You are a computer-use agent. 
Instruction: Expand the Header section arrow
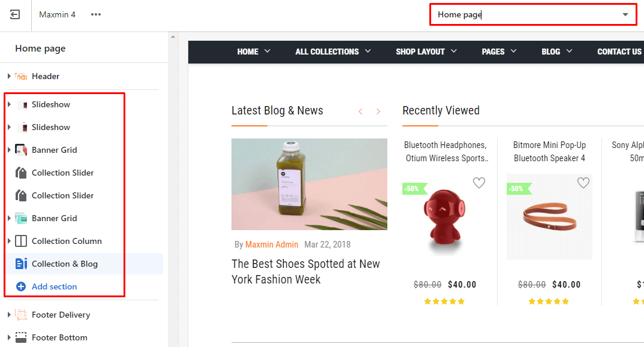[9, 77]
